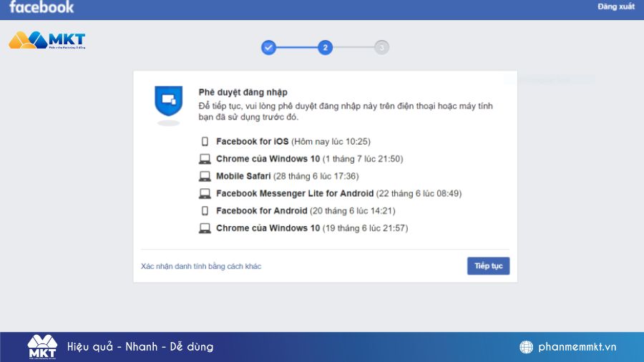Viewport: 644px width, 362px height.
Task: Click the blue shield login approval icon
Action: pos(168,102)
